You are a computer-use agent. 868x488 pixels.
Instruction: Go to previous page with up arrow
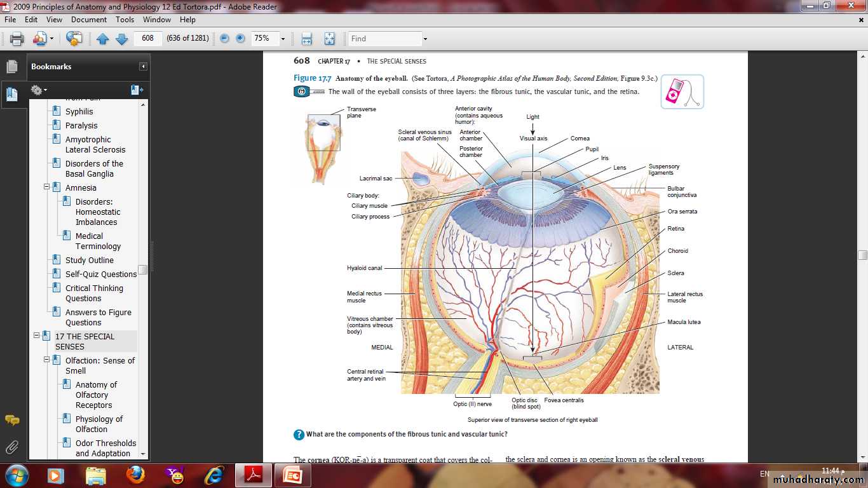click(103, 39)
